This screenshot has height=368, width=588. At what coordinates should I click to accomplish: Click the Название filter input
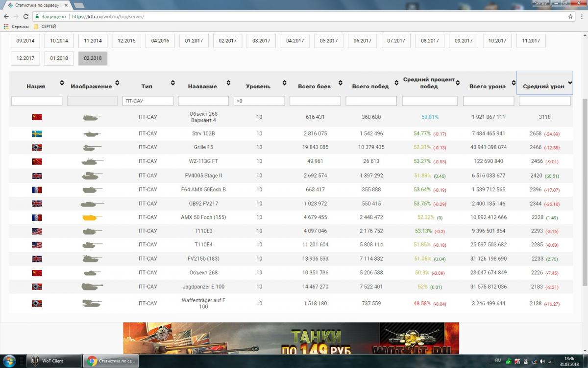pos(203,101)
